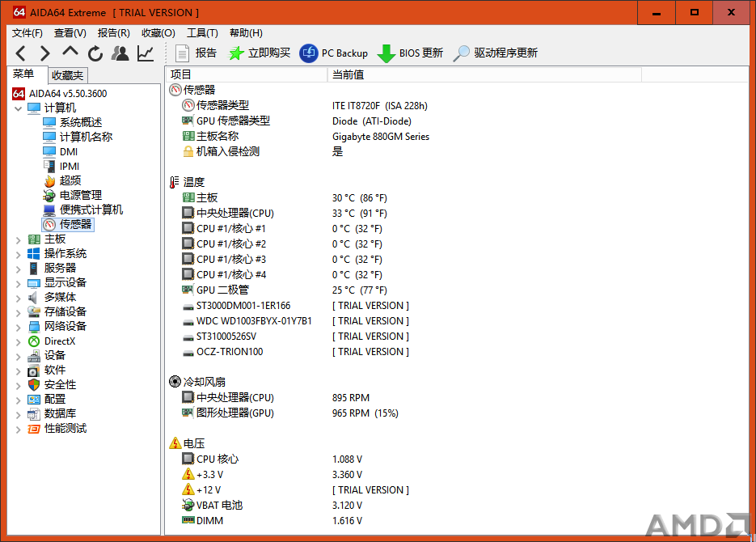Viewport: 756px width, 542px height.
Task: Click the shield icon for 安全性
Action: pyautogui.click(x=34, y=385)
